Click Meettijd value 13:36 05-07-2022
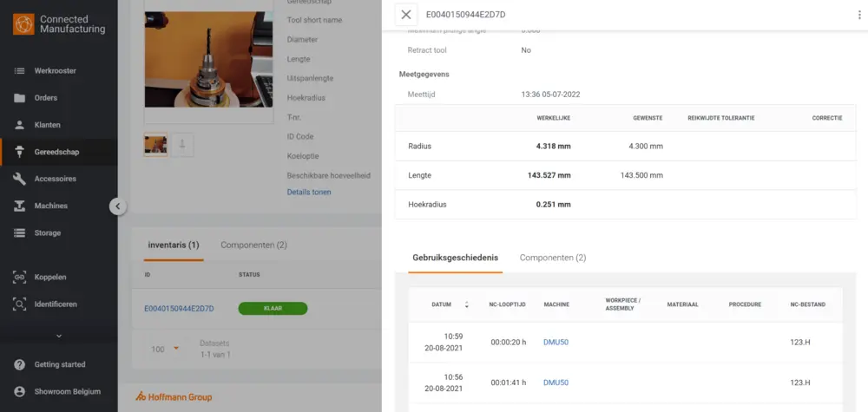Image resolution: width=868 pixels, height=412 pixels. 550,95
